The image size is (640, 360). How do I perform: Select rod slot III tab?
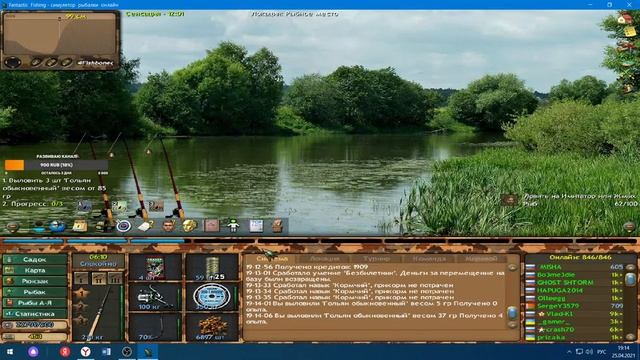pos(116,279)
